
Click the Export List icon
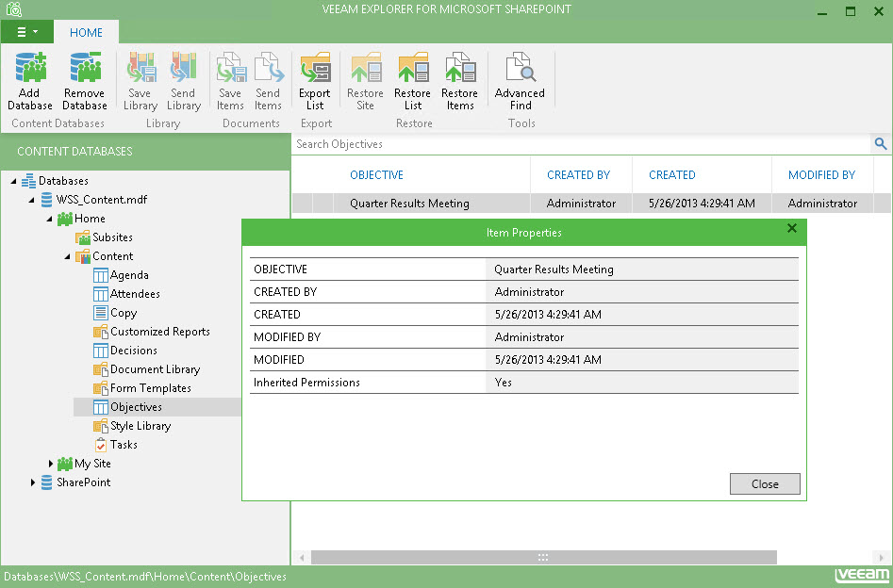[x=315, y=67]
